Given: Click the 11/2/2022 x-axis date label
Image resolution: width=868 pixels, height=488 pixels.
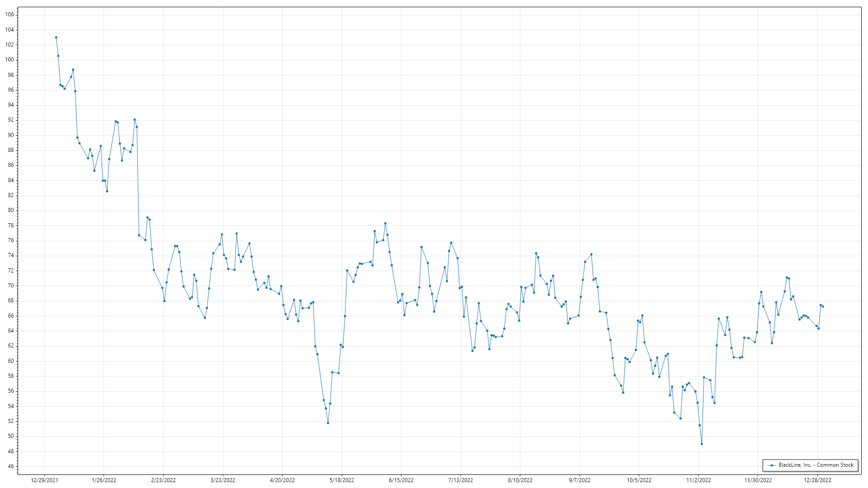Looking at the screenshot, I should (698, 480).
